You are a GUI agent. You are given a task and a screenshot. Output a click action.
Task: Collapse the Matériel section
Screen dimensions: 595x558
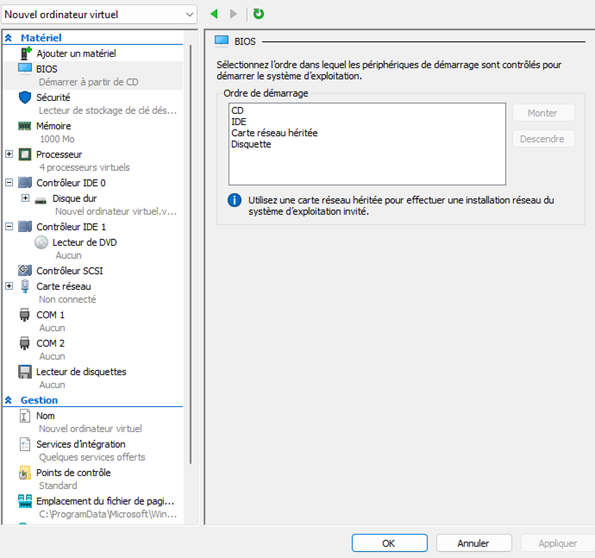[x=8, y=38]
